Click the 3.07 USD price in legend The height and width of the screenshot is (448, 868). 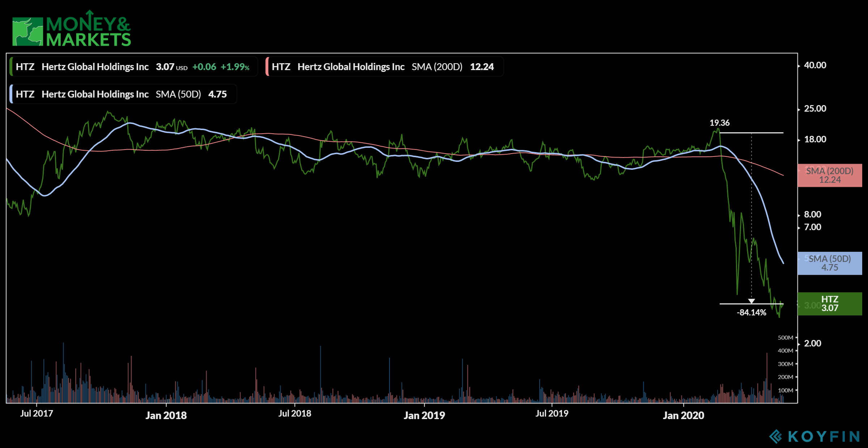click(x=171, y=67)
